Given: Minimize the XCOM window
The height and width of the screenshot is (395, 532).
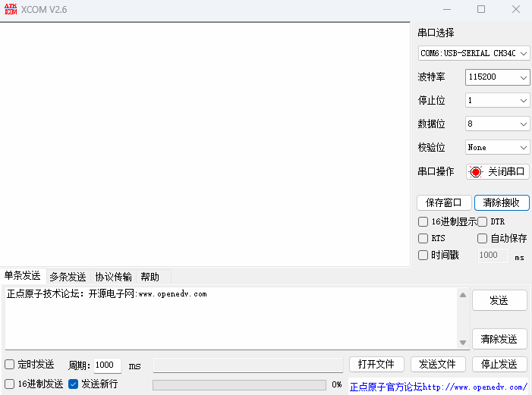Looking at the screenshot, I should 447,10.
